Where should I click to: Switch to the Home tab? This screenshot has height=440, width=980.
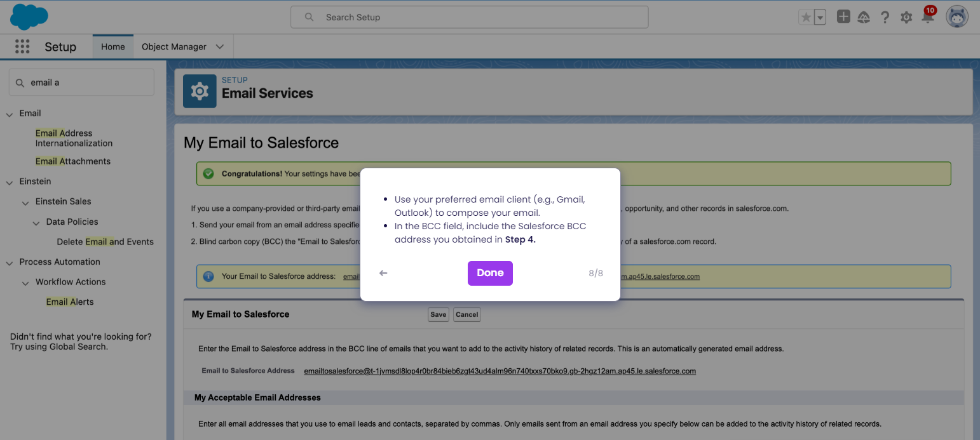[x=113, y=46]
